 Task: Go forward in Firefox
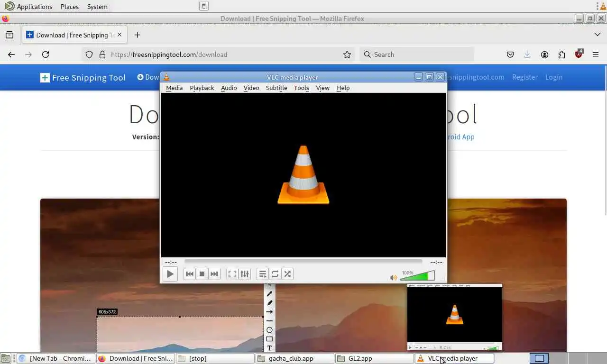(28, 55)
